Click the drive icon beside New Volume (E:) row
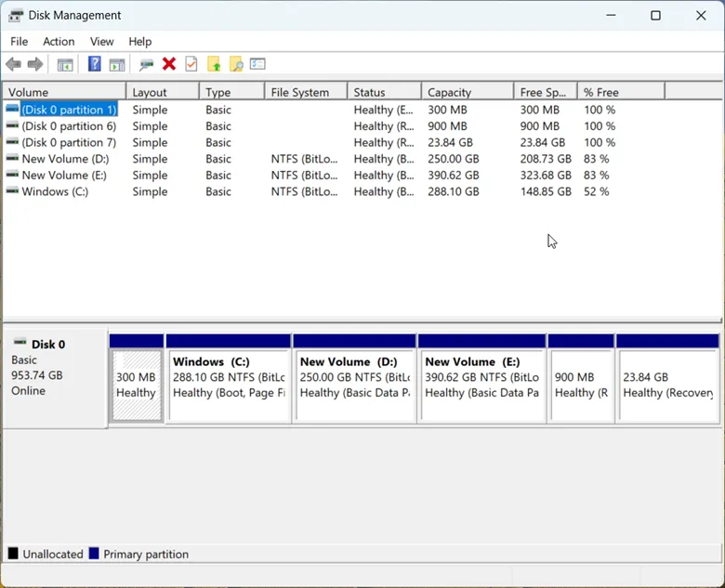This screenshot has height=588, width=725. [x=12, y=175]
